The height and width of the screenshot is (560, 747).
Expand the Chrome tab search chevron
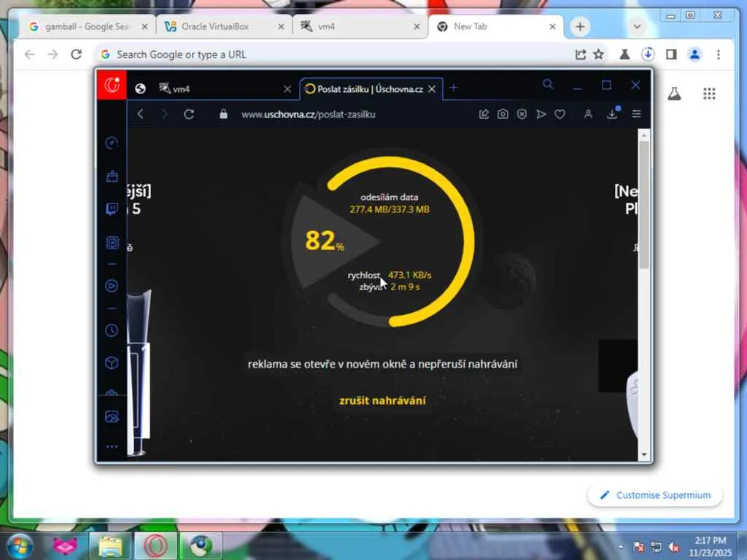[x=637, y=27]
